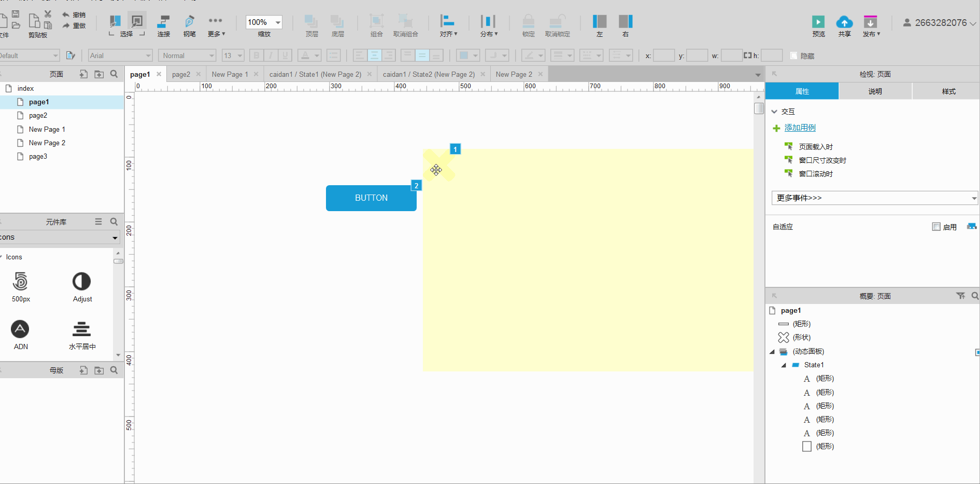The image size is (980, 484).
Task: Click the Share (共享) cloud icon
Action: tap(844, 22)
